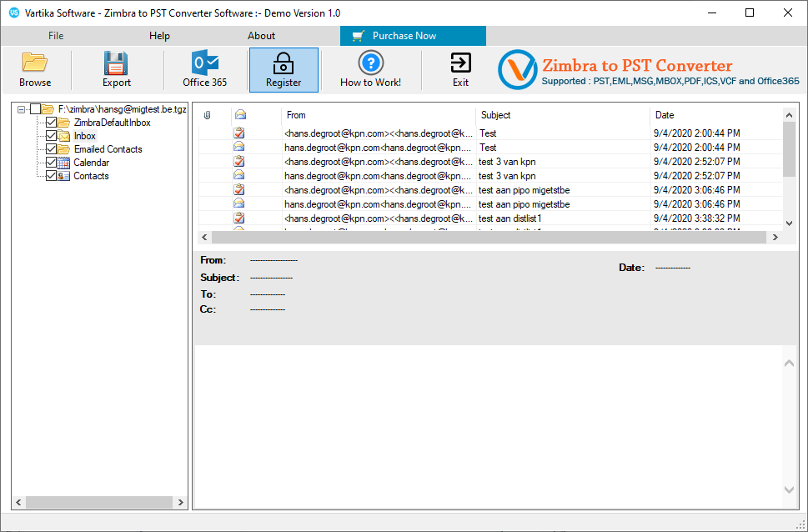
Task: Click the message list up scroll arrow
Action: 789,115
